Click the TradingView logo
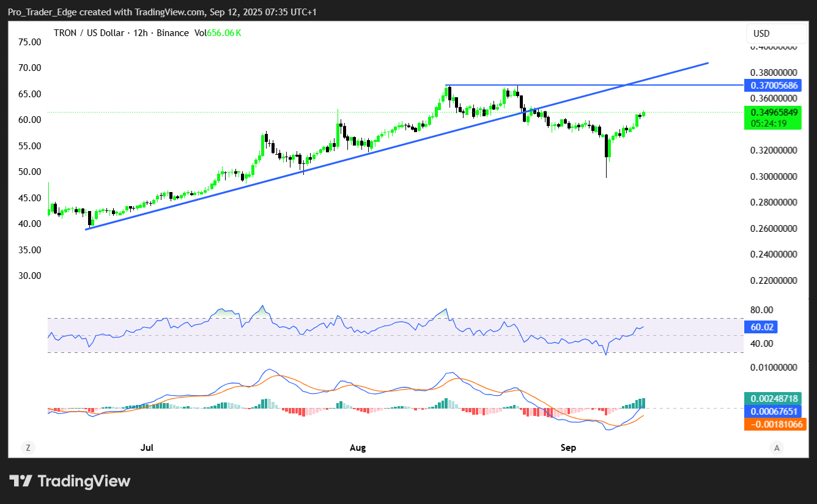The width and height of the screenshot is (817, 504). tap(70, 481)
